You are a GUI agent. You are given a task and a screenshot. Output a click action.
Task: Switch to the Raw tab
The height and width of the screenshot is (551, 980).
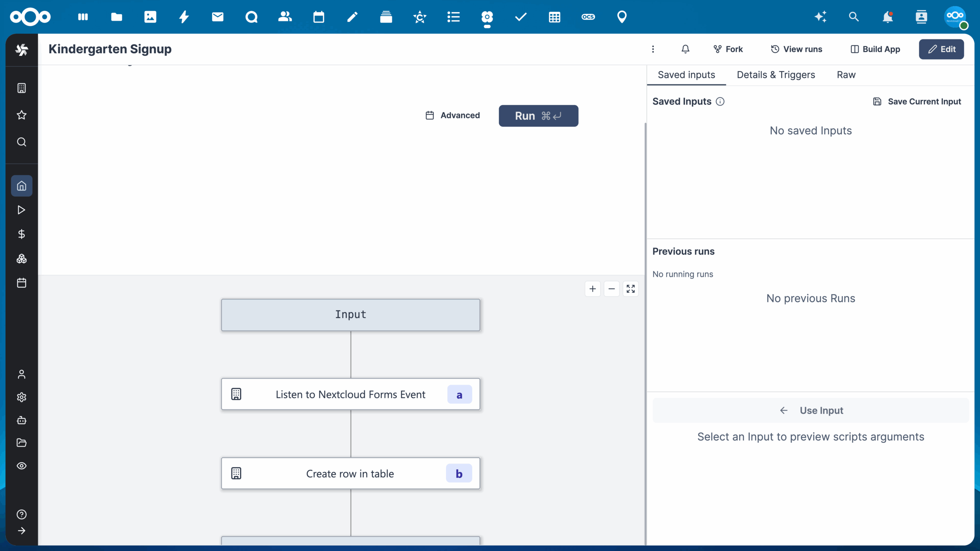846,75
